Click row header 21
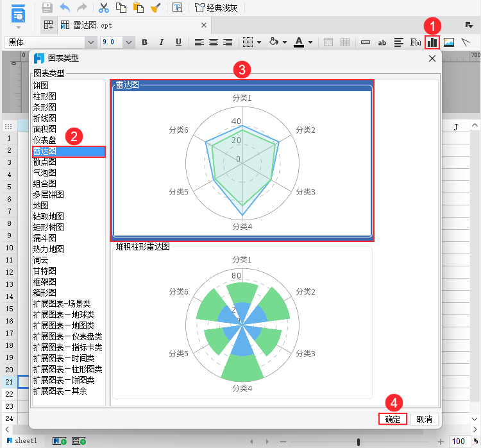 [x=10, y=382]
